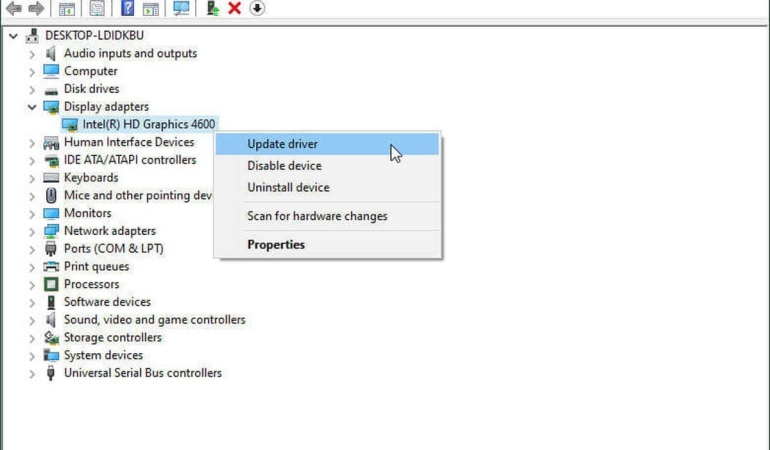Select the DESKTOP-LDIDKBU label
770x450 pixels.
pos(95,35)
